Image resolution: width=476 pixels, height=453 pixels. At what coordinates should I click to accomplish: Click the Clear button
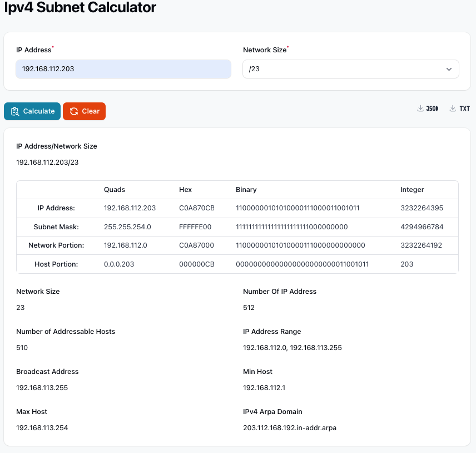pos(84,111)
